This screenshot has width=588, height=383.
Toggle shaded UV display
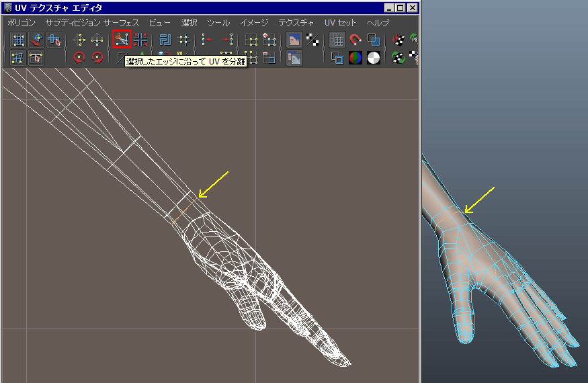[374, 40]
